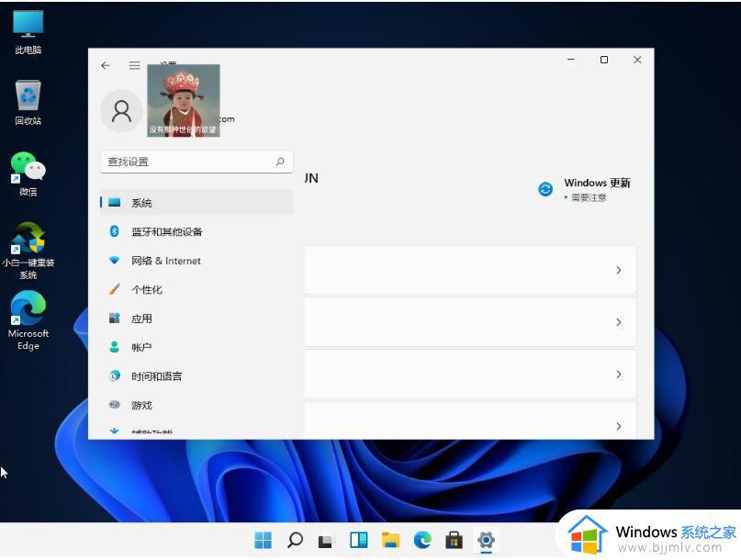Open taskbar Search
This screenshot has width=741, height=560.
click(295, 540)
